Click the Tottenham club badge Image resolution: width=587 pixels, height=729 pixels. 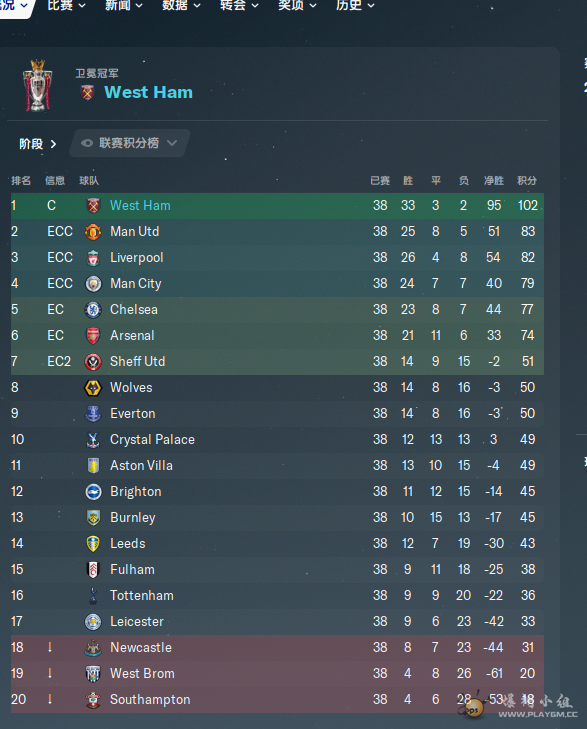pos(93,596)
